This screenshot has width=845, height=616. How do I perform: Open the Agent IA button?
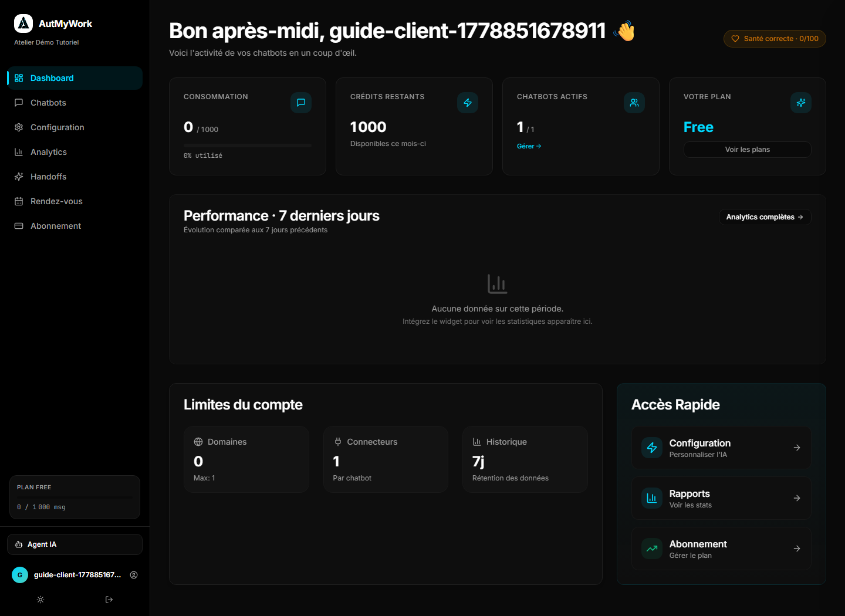[75, 544]
